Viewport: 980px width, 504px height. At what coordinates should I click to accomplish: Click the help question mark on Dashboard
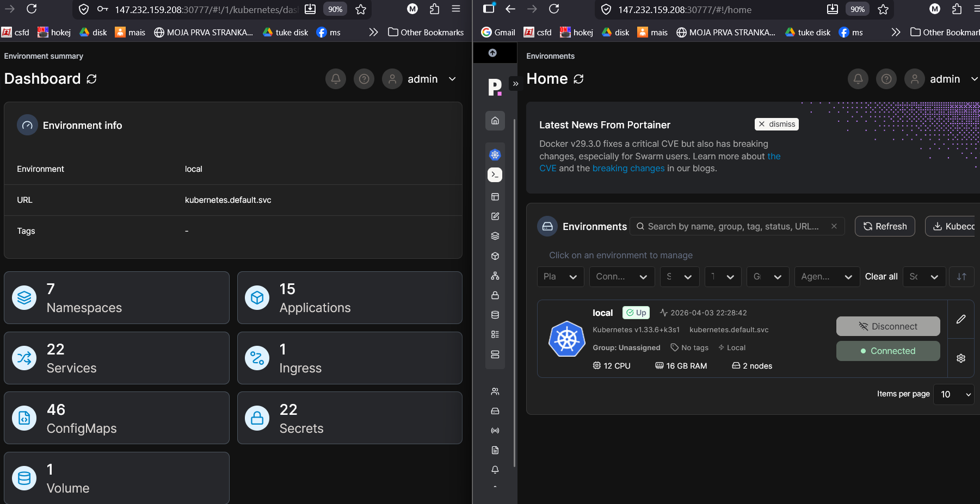[363, 79]
